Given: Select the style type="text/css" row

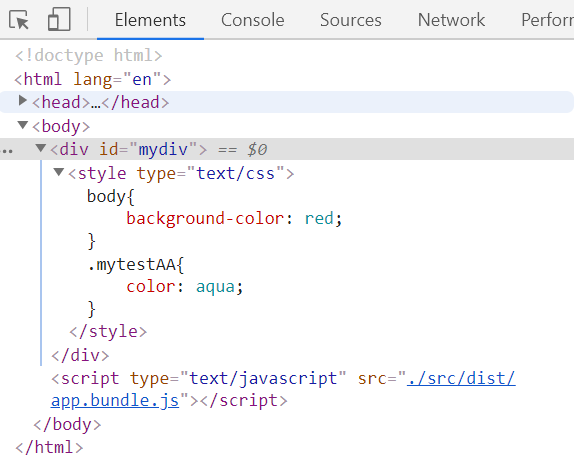Looking at the screenshot, I should [x=181, y=173].
